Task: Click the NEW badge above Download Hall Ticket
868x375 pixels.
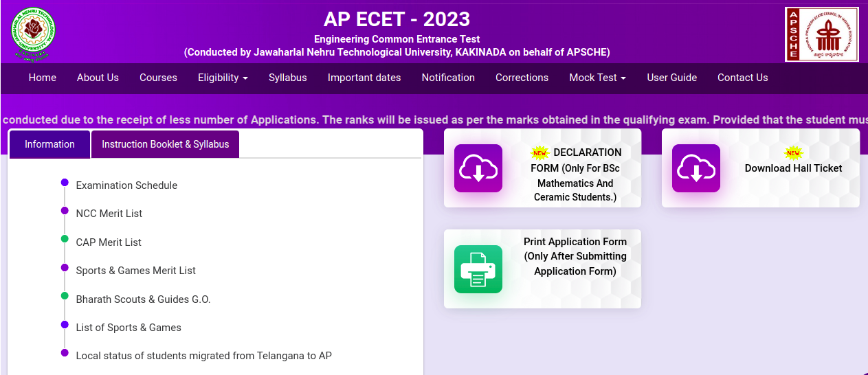Action: [793, 153]
